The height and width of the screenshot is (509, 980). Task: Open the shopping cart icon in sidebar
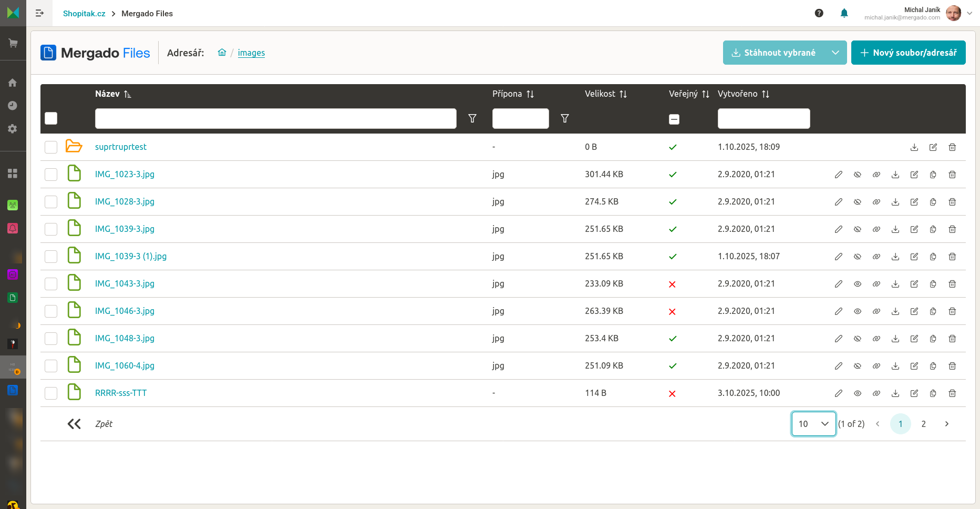pos(13,43)
